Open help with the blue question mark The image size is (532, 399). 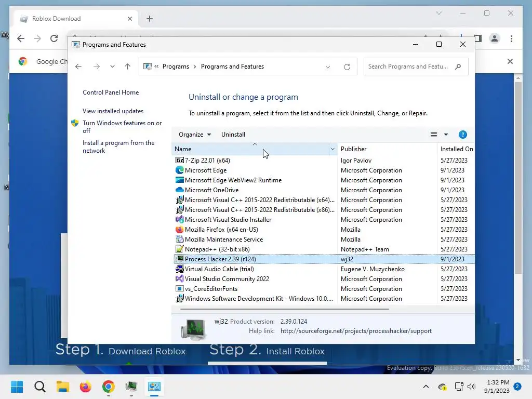point(462,135)
